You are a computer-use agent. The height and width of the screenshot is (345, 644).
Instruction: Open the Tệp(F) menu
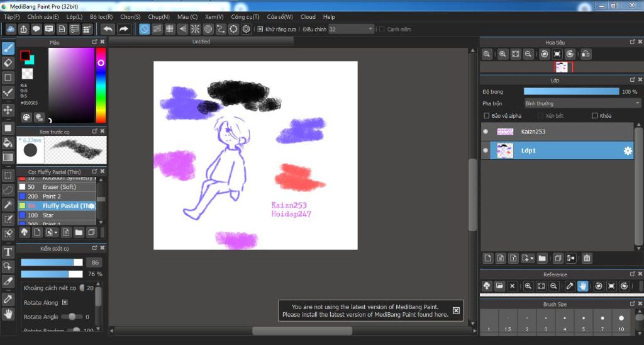(11, 17)
